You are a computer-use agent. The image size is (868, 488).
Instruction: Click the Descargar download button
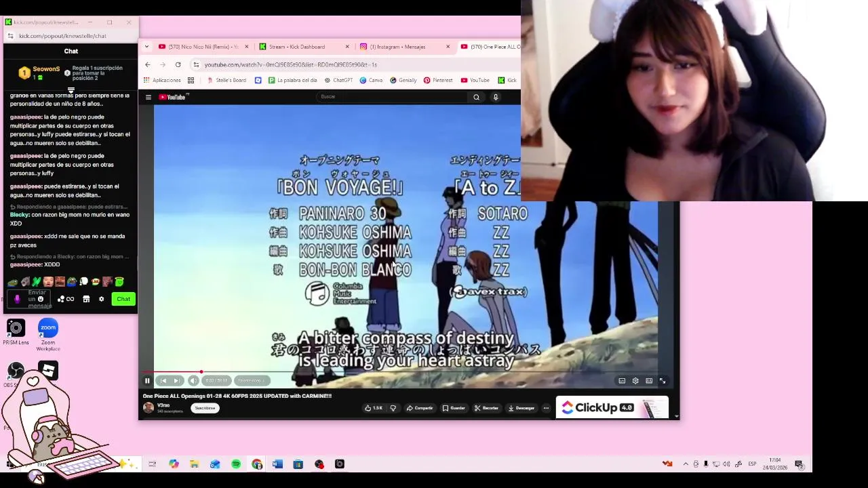tap(521, 408)
